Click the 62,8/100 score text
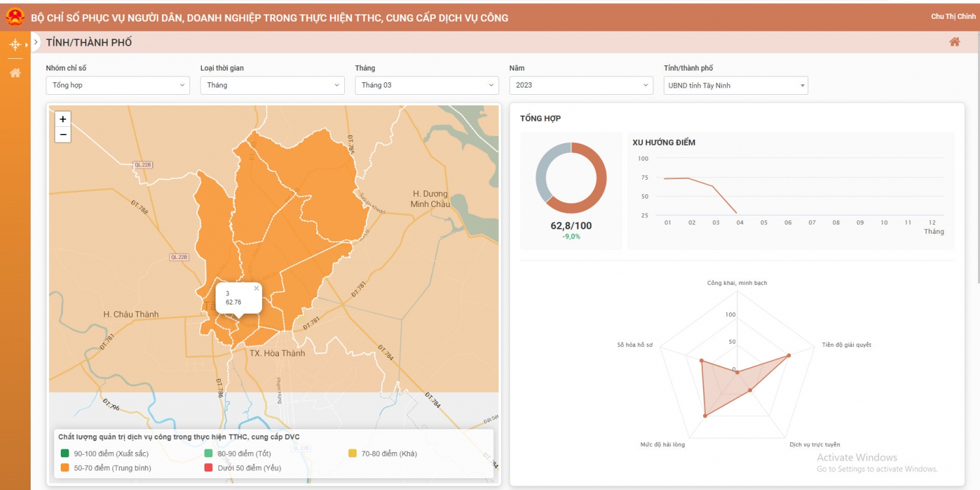Screen dimensions: 980x490 571,226
